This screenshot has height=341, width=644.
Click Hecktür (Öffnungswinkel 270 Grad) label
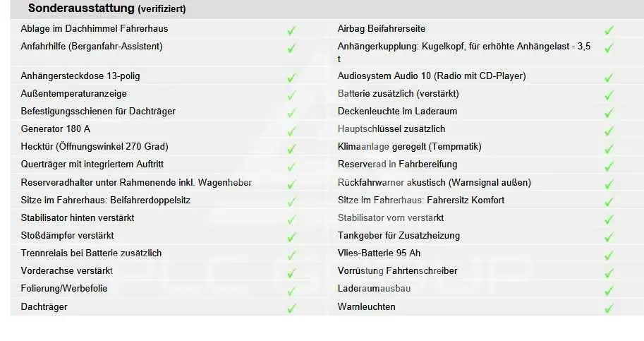click(95, 147)
